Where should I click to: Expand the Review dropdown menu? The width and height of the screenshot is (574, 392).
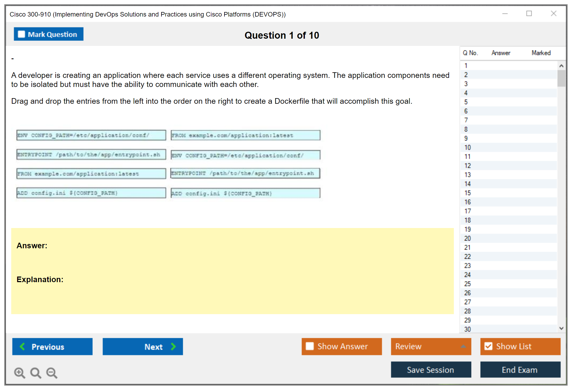pyautogui.click(x=463, y=346)
